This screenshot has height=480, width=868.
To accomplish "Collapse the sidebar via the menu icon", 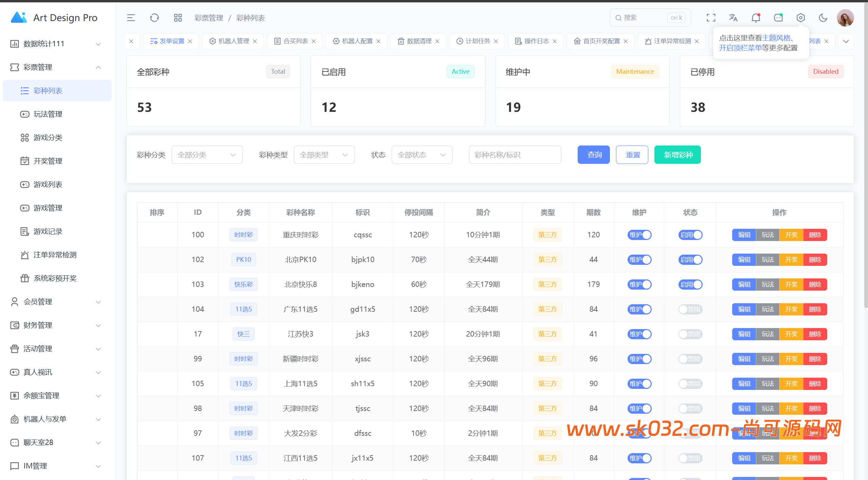I will tap(130, 18).
